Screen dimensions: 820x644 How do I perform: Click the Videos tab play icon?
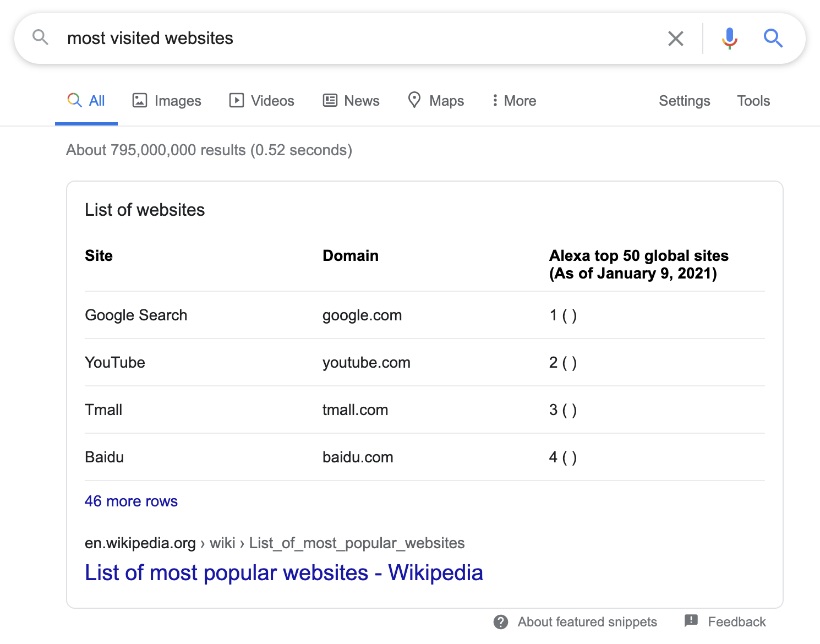(x=237, y=100)
